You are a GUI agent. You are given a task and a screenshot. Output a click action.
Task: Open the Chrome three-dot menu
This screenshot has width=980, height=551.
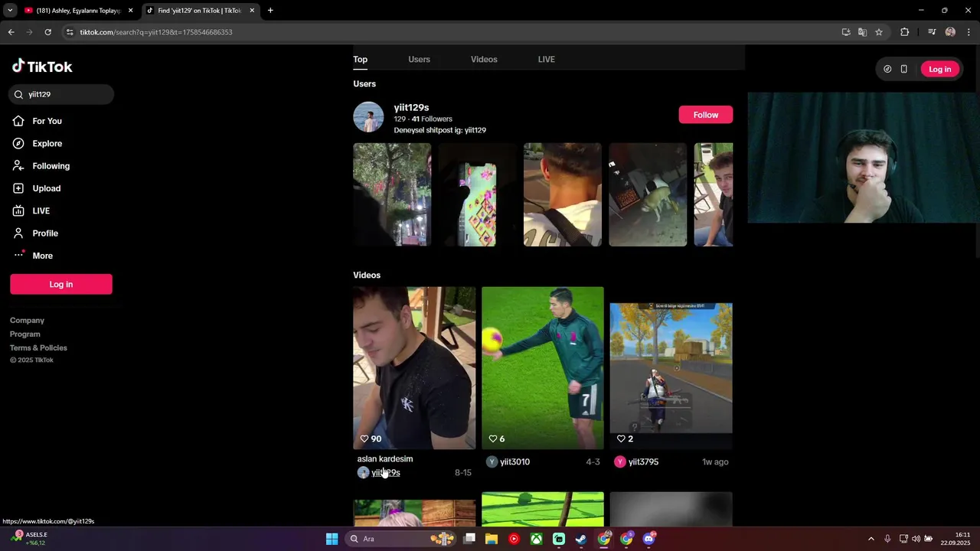(969, 32)
